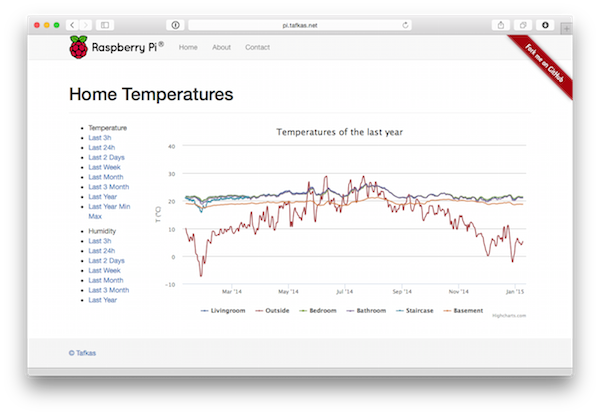The image size is (600, 415).
Task: Open the site info button beside address bar
Action: point(175,25)
